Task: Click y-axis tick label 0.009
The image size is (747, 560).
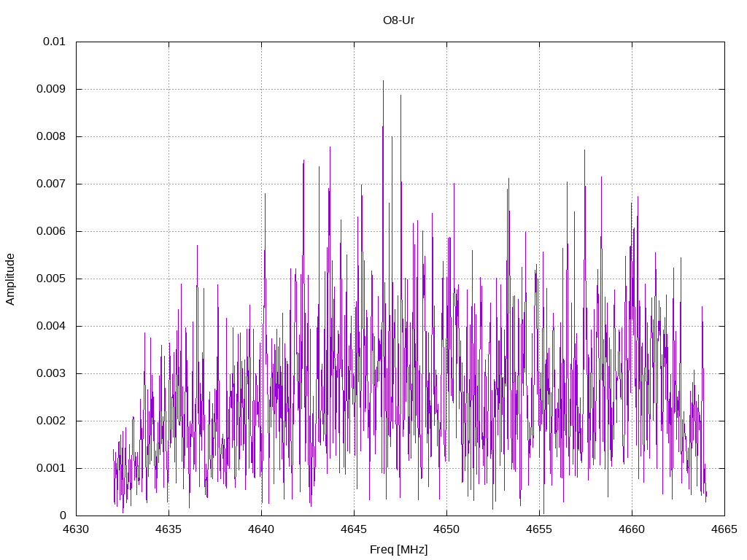Action: pyautogui.click(x=52, y=89)
